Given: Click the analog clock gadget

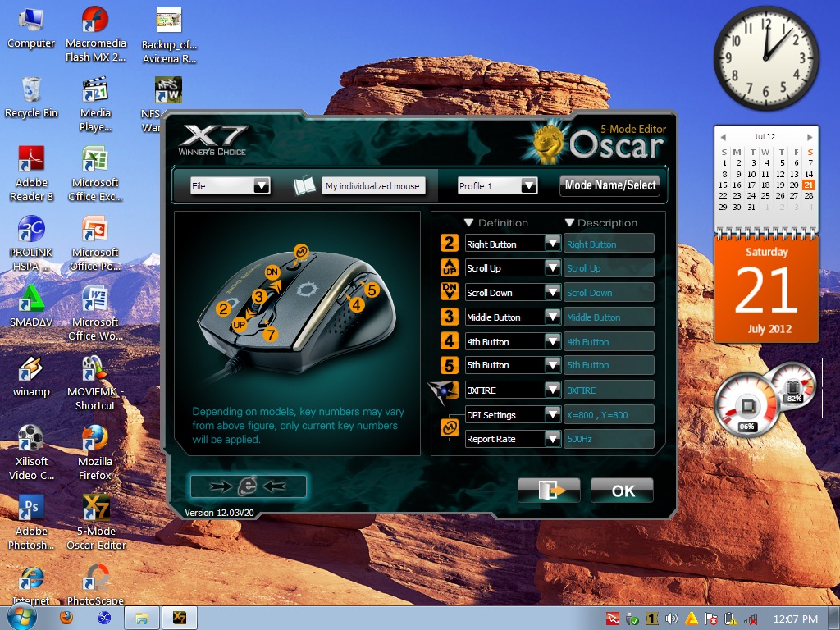Looking at the screenshot, I should tap(765, 57).
